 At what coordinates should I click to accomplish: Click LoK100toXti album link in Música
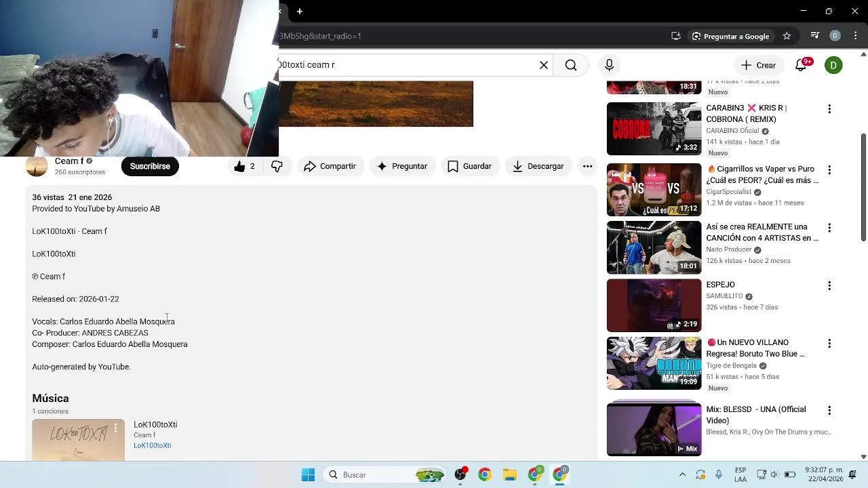point(152,445)
